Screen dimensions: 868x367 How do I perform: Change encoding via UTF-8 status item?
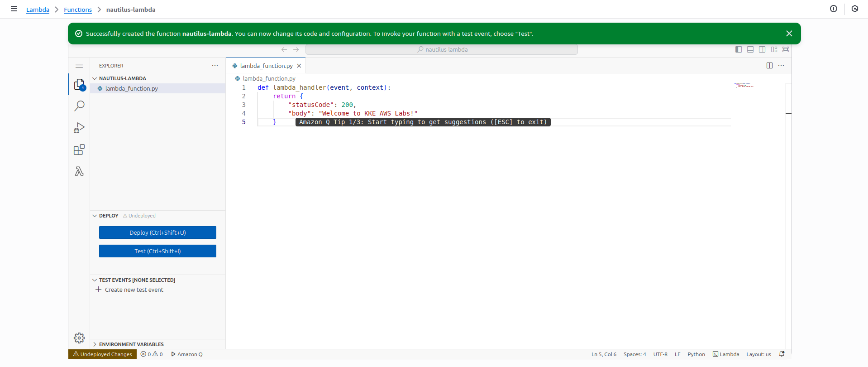click(660, 354)
